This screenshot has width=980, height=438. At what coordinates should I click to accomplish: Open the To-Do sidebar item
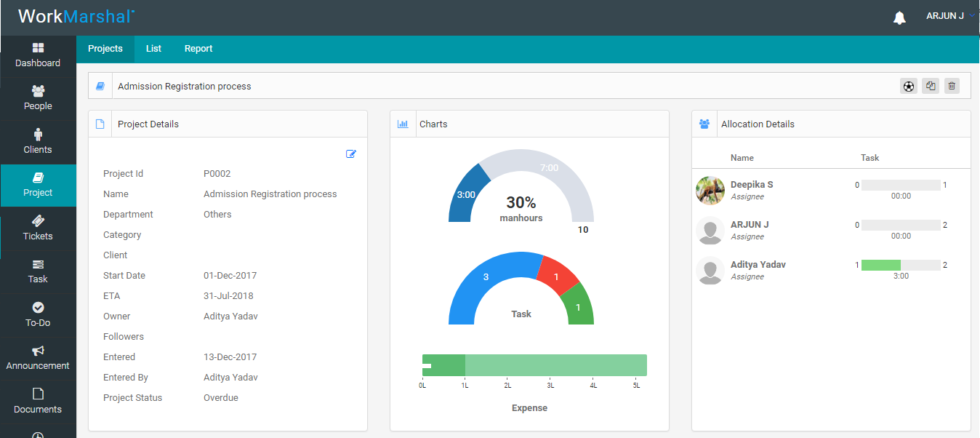[38, 315]
